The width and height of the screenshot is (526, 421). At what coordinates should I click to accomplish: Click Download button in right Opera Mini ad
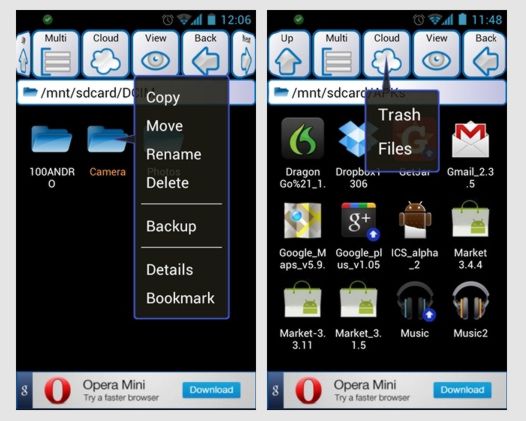pyautogui.click(x=462, y=390)
